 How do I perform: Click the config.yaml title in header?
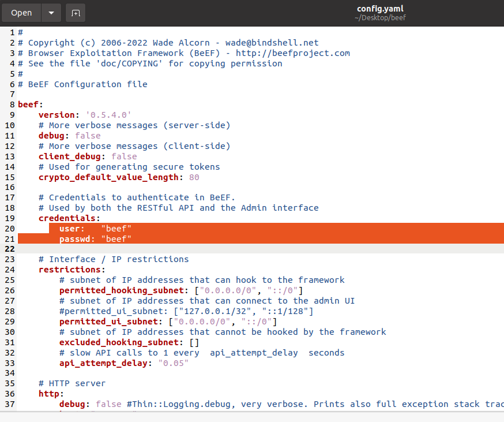(x=380, y=9)
